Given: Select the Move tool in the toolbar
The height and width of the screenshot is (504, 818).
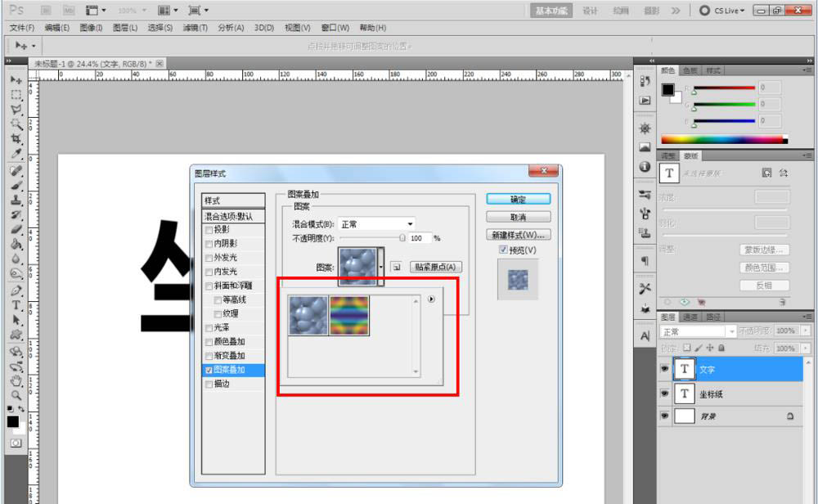Looking at the screenshot, I should pos(13,80).
